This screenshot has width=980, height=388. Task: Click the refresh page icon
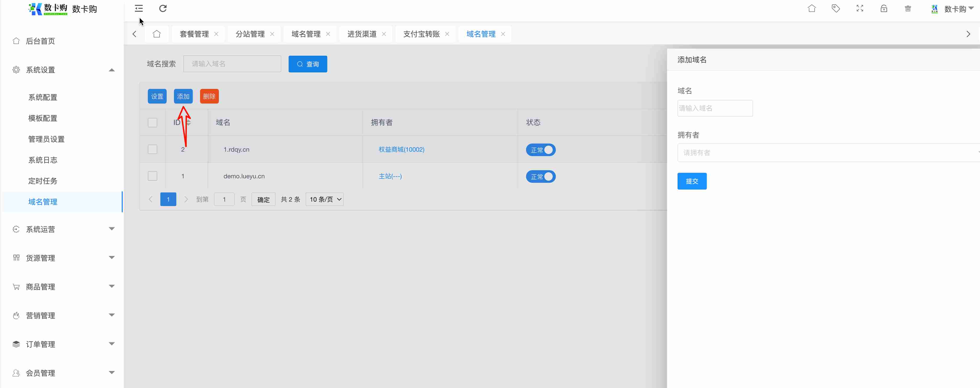[x=163, y=8]
